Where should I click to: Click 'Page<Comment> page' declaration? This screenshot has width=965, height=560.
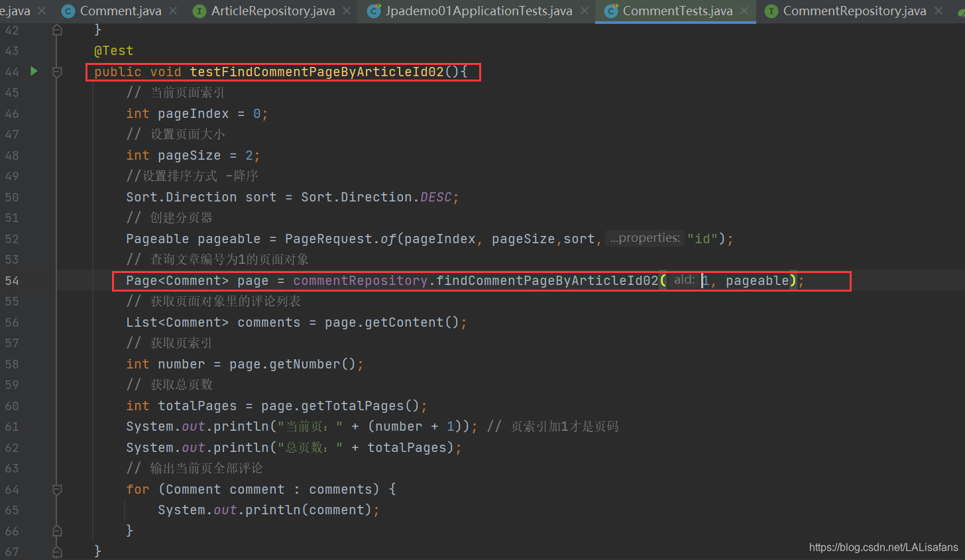198,280
